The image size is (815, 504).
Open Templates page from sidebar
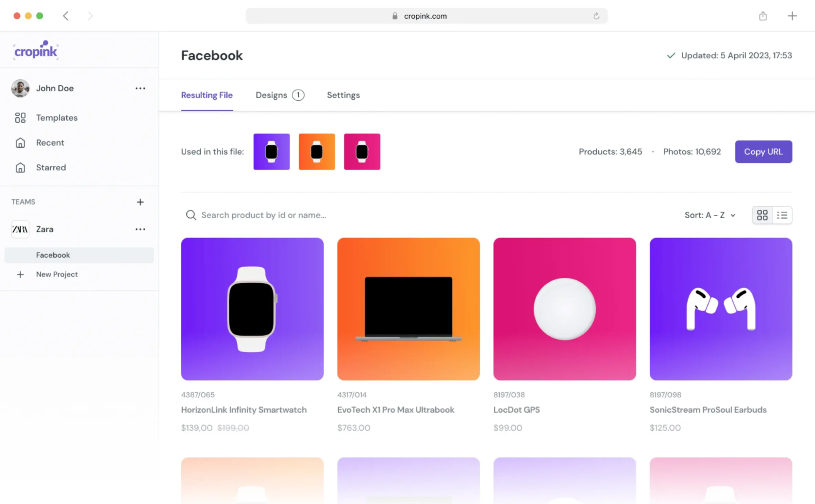pos(57,118)
